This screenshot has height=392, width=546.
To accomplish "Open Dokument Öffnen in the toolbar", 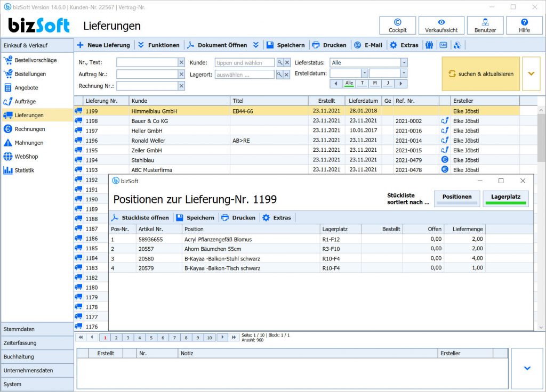I will [218, 45].
